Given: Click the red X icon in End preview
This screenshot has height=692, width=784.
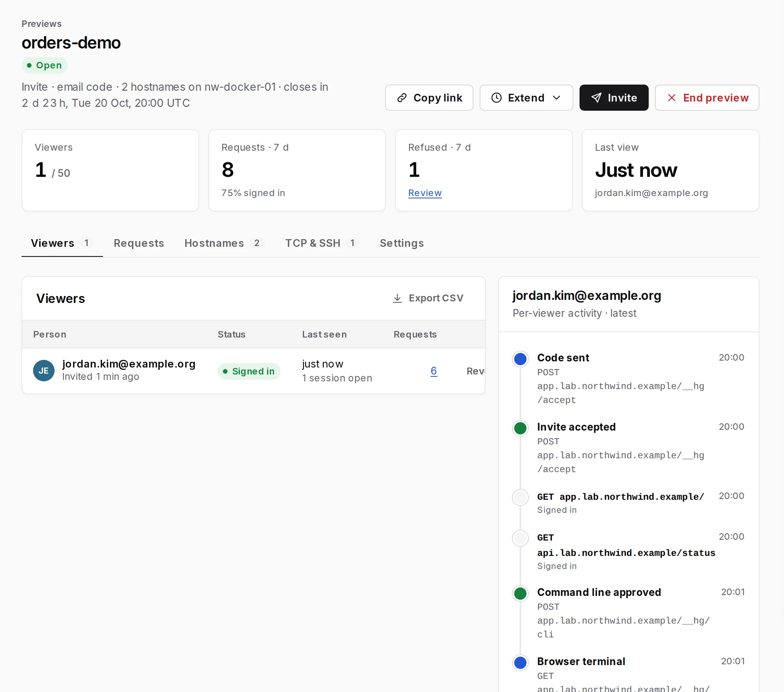Looking at the screenshot, I should [x=672, y=98].
